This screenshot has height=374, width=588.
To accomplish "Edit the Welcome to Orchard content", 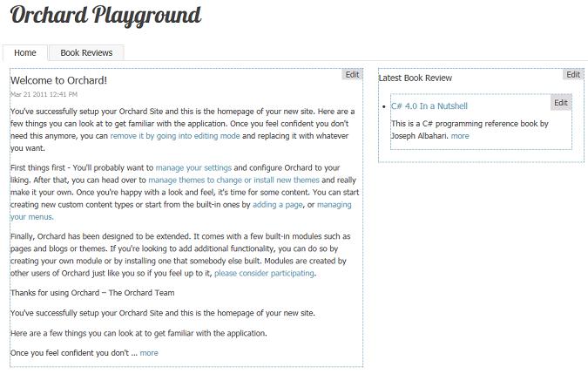I will (x=352, y=74).
